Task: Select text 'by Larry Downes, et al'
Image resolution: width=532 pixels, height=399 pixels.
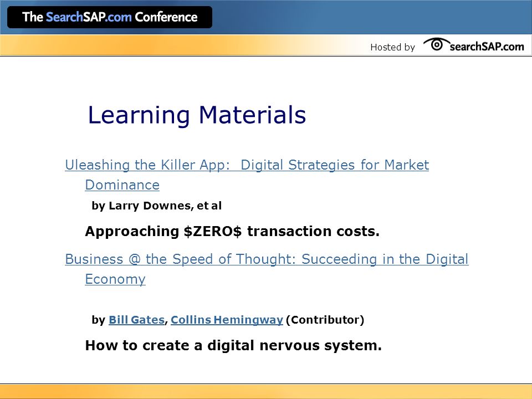Action: [156, 206]
